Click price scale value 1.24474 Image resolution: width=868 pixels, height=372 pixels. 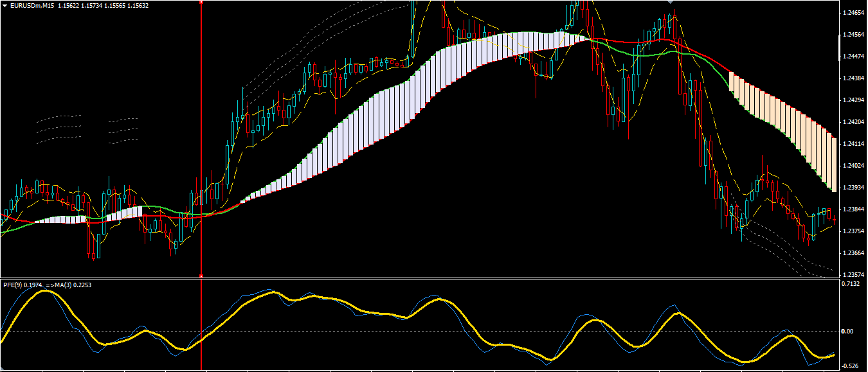853,57
